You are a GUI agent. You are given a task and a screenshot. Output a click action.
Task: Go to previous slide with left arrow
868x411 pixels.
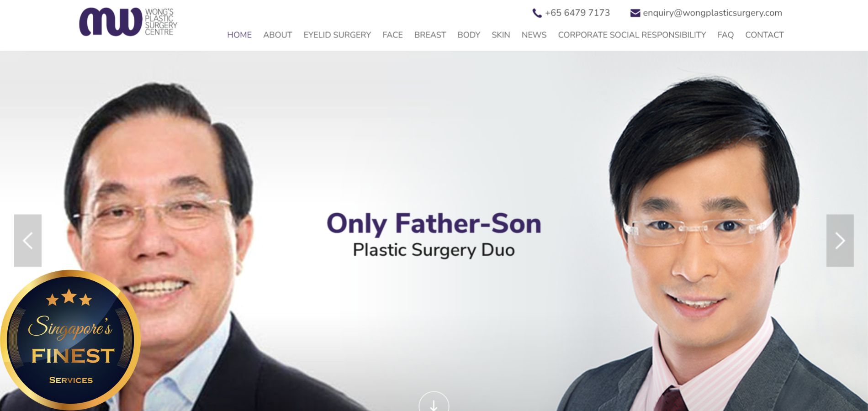click(x=28, y=241)
